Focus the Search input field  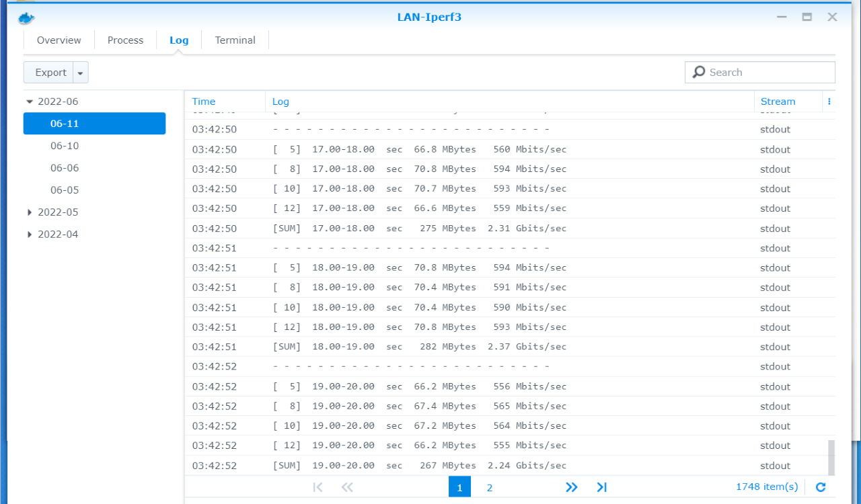click(x=767, y=72)
